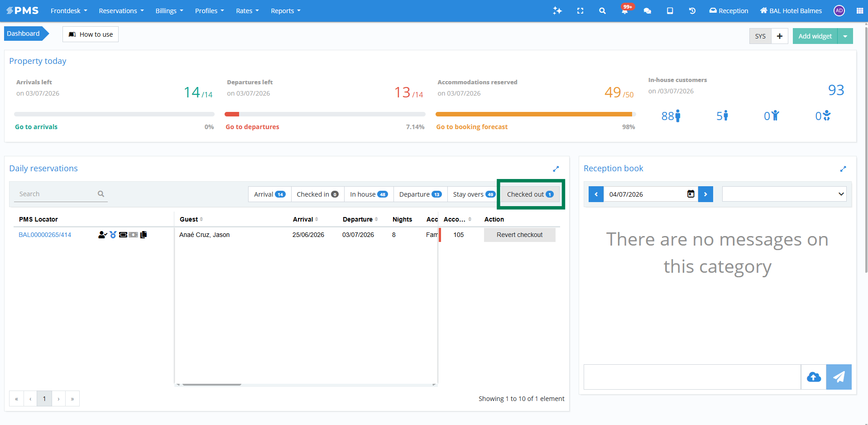Expand the Reception book widget
Image resolution: width=868 pixels, height=425 pixels.
[x=843, y=169]
